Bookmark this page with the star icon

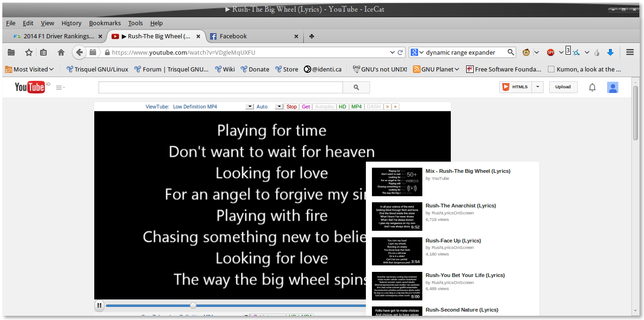29,52
